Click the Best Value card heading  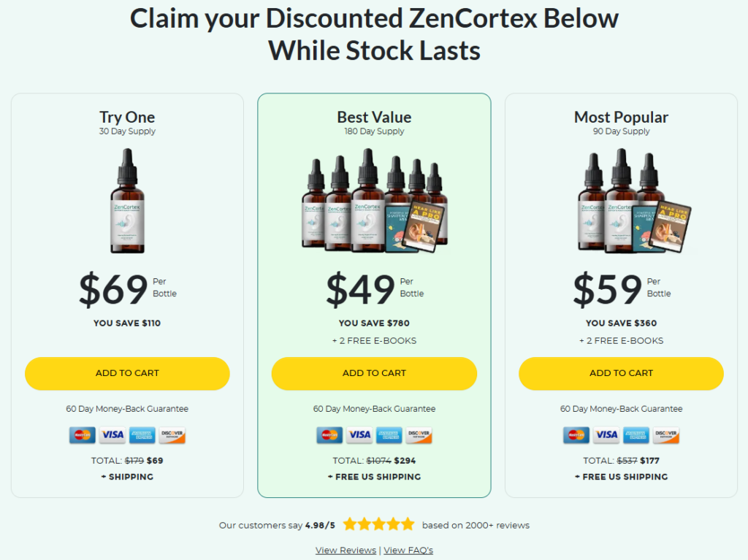pyautogui.click(x=374, y=117)
